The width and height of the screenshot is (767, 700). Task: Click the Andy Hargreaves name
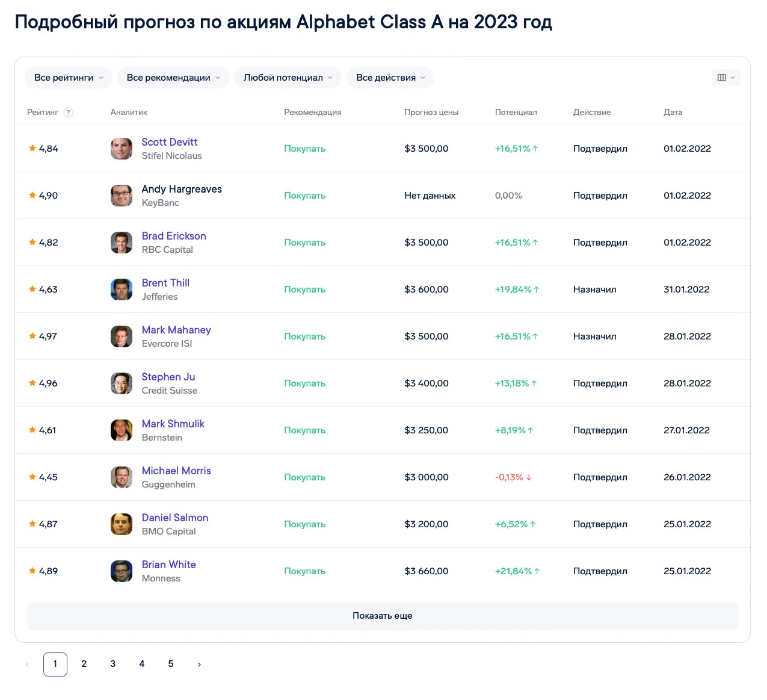[182, 189]
